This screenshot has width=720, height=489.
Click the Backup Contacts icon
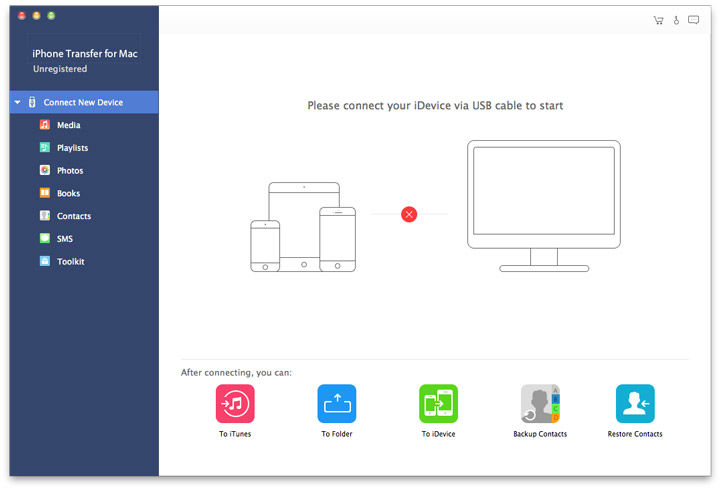click(540, 404)
